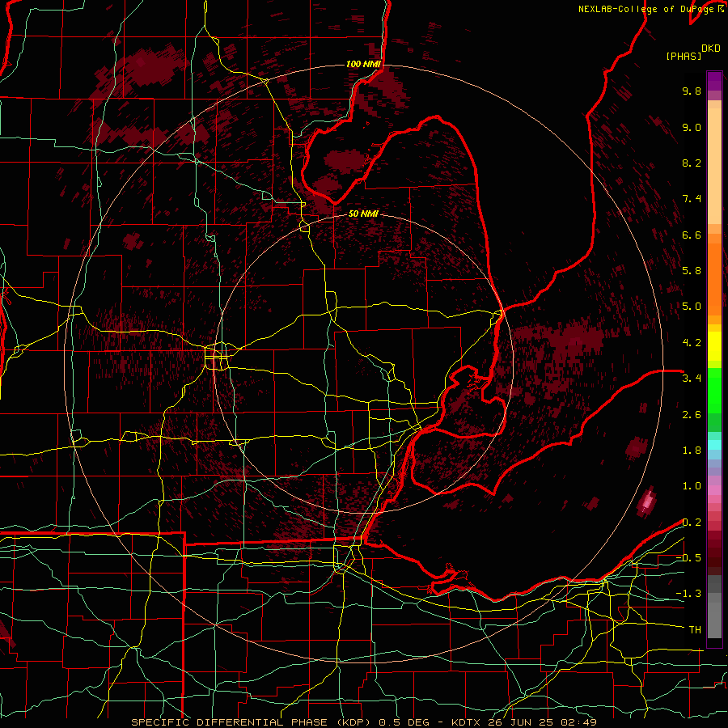Screen dimensions: 728x728
Task: Select the 3.4 scale value
Action: tap(692, 378)
